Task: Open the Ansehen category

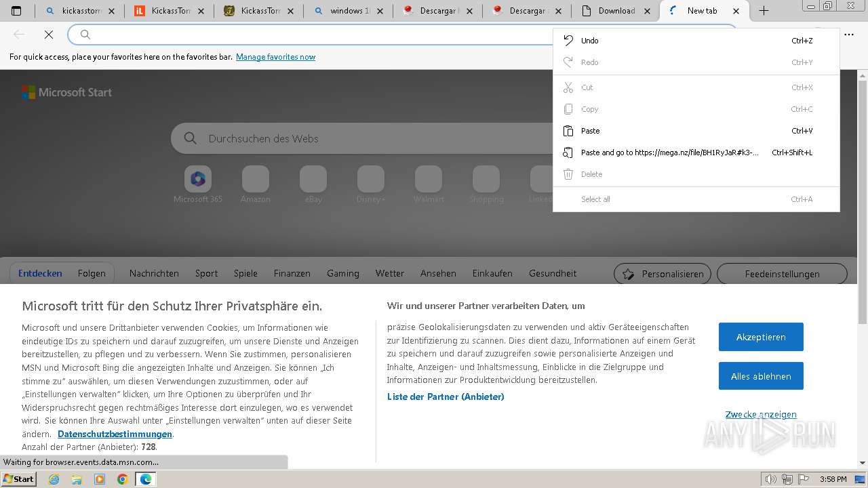Action: tap(438, 273)
